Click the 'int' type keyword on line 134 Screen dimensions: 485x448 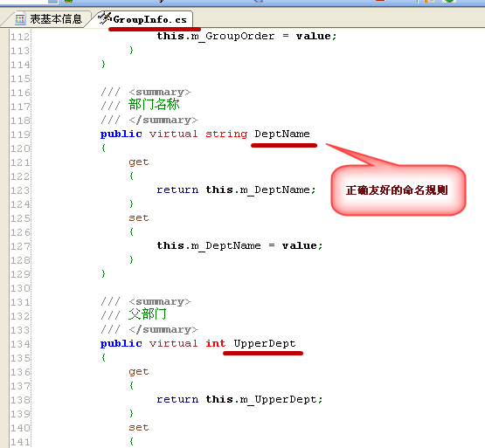[216, 343]
